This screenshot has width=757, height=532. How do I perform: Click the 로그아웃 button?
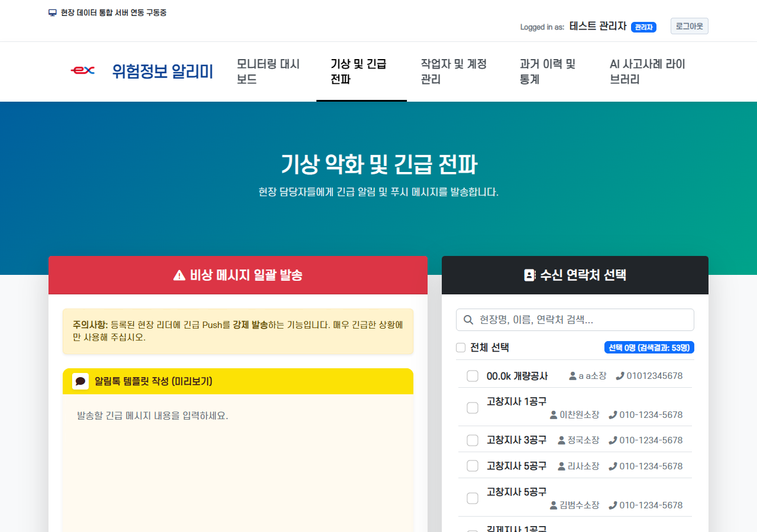point(690,26)
